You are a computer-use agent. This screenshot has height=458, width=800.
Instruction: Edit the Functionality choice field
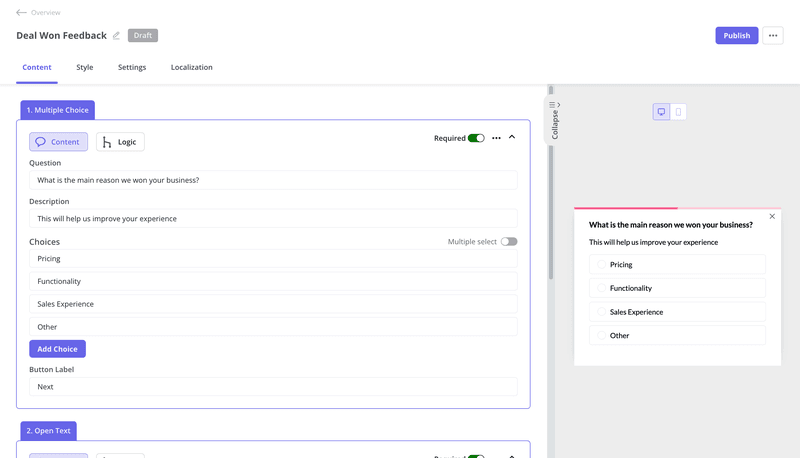tap(273, 282)
